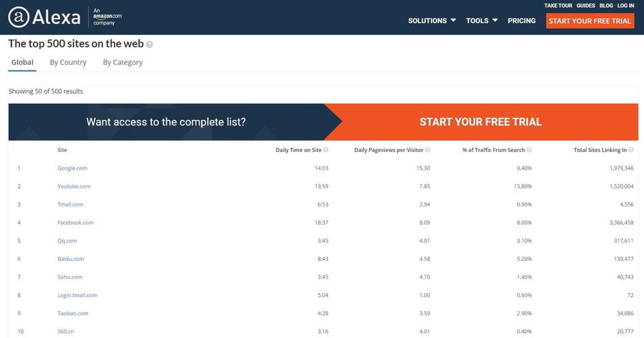Open the Guides link

coord(585,5)
